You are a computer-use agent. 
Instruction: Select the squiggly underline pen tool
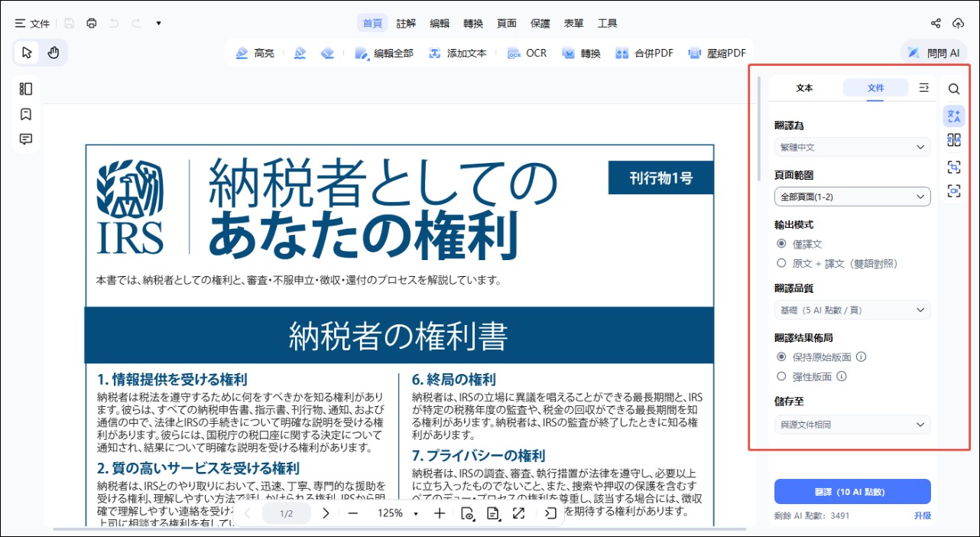coord(300,54)
